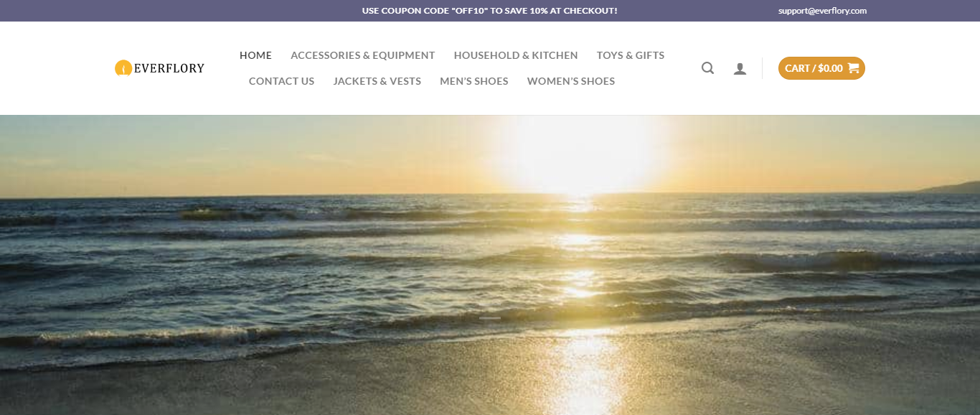The height and width of the screenshot is (415, 980).
Task: Click the Cart / $0.00 button
Action: point(821,68)
